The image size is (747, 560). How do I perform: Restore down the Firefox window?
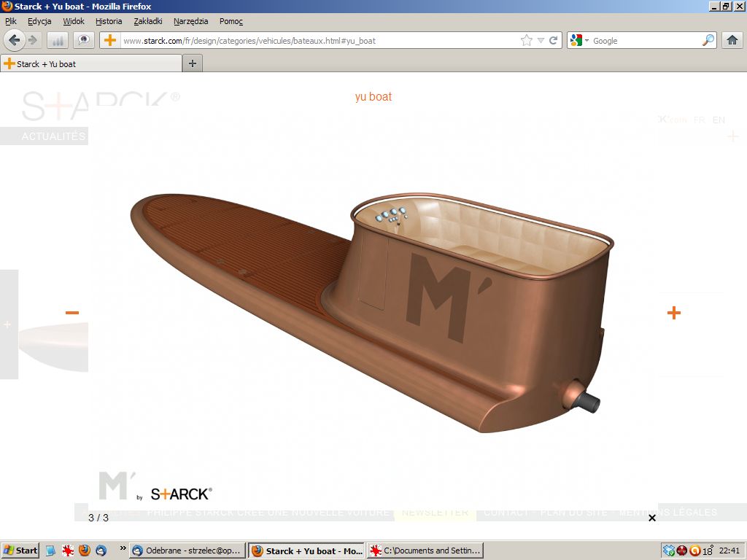point(726,6)
